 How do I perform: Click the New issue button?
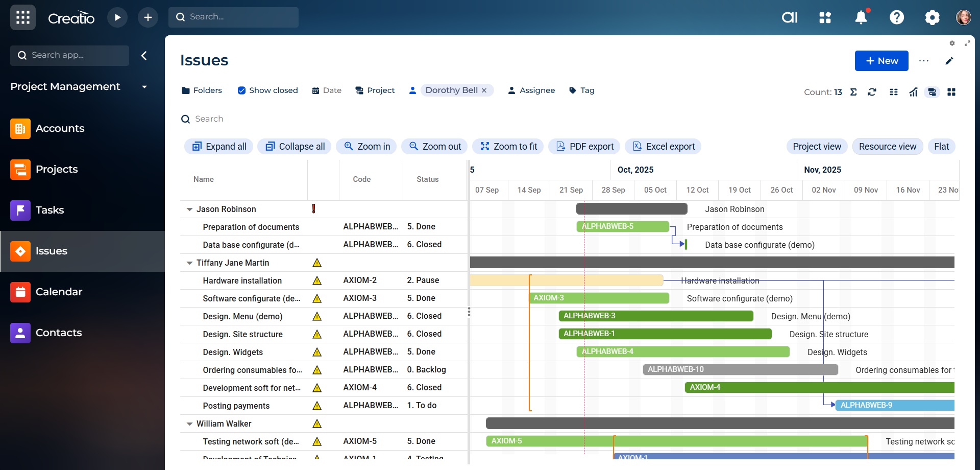[x=881, y=61]
